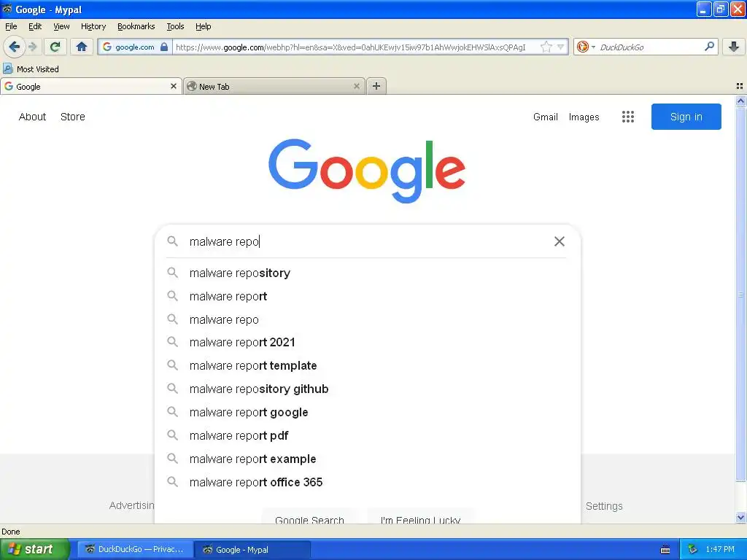This screenshot has width=747, height=560.
Task: Open the Images link
Action: coord(584,117)
